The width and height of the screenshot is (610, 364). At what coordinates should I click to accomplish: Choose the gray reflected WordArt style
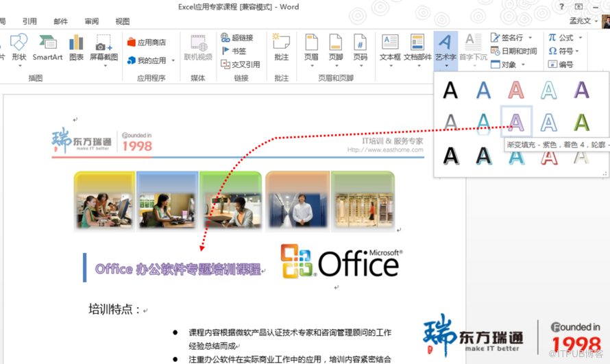tap(450, 122)
